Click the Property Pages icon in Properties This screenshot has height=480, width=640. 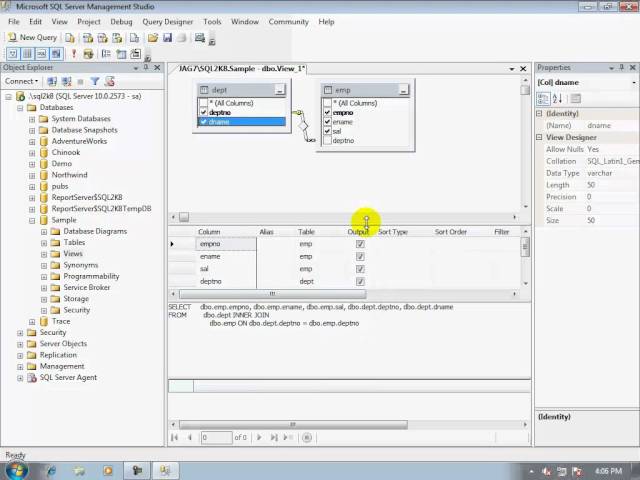pyautogui.click(x=576, y=98)
